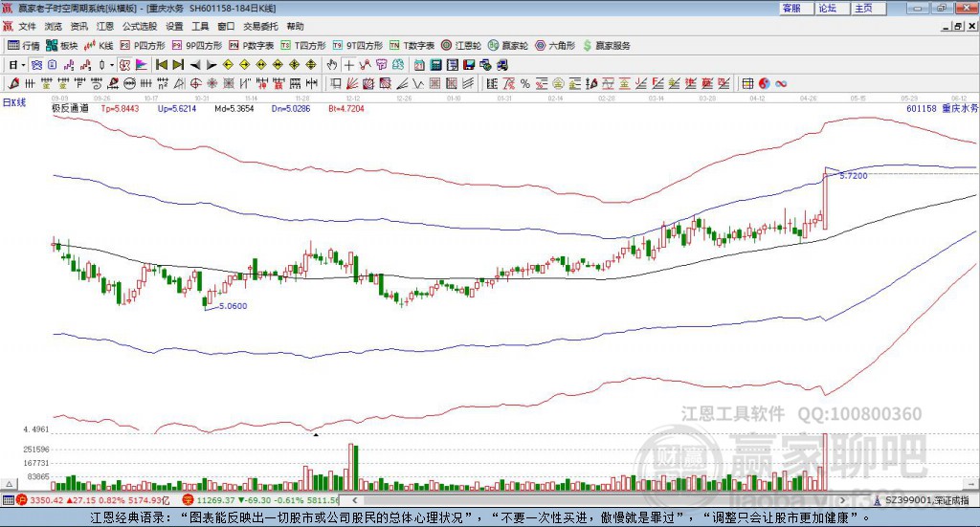Select the red circular target tool

pyautogui.click(x=195, y=83)
